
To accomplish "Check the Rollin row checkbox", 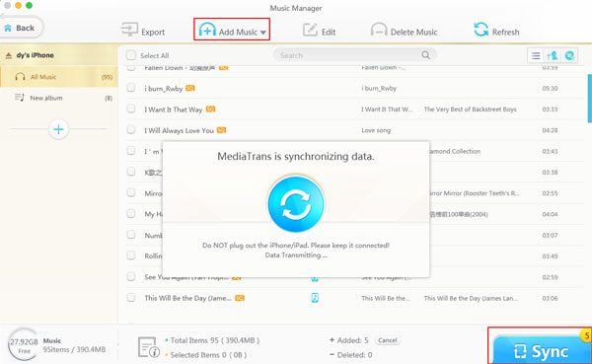I will click(131, 255).
